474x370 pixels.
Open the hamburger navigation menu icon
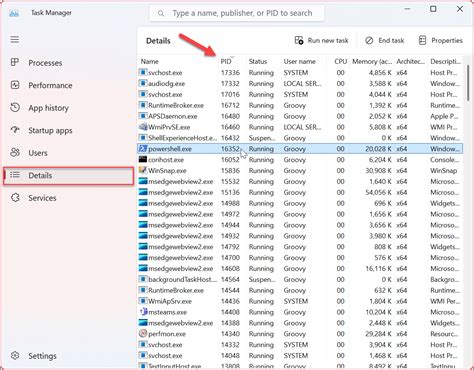pos(15,40)
